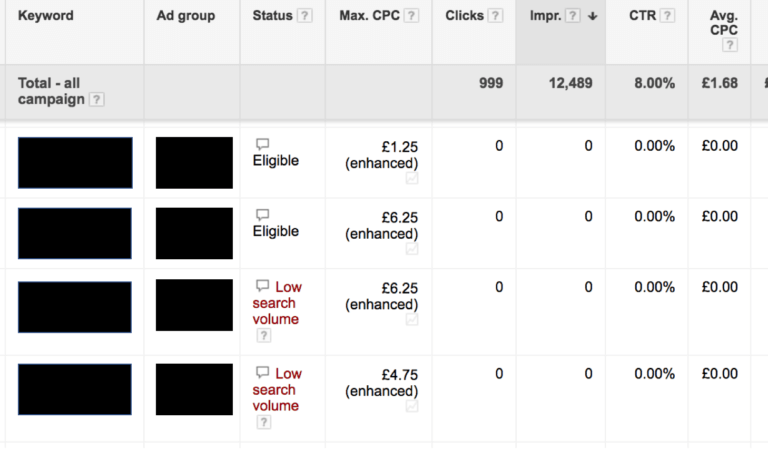This screenshot has width=768, height=449.
Task: Click speech bubble icon in first Eligible row
Action: click(262, 144)
